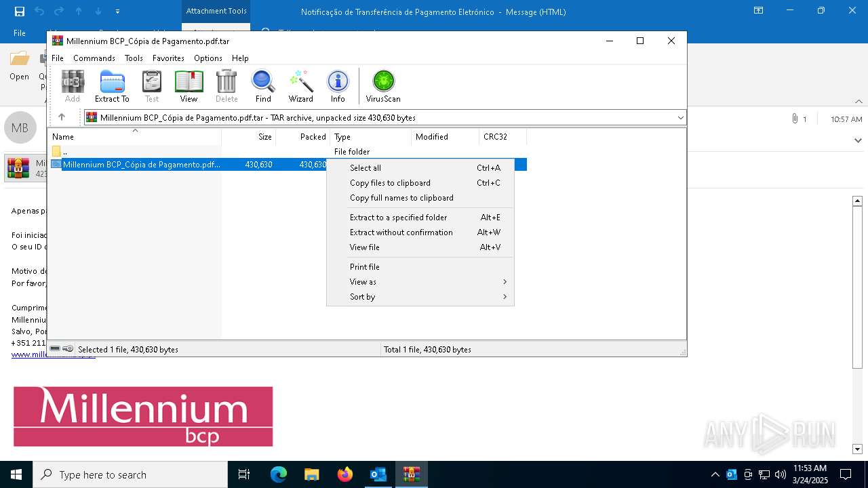This screenshot has width=868, height=488.
Task: Open Firefox from taskbar
Action: (x=344, y=474)
